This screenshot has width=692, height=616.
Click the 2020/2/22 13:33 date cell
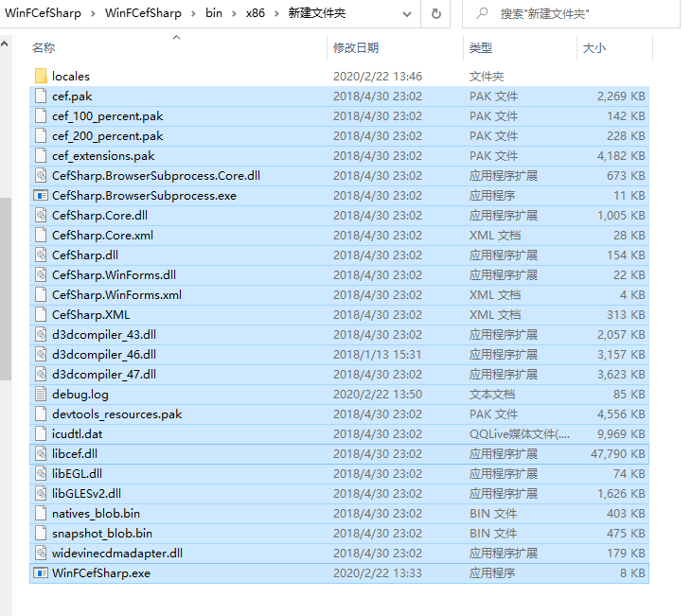tap(378, 572)
